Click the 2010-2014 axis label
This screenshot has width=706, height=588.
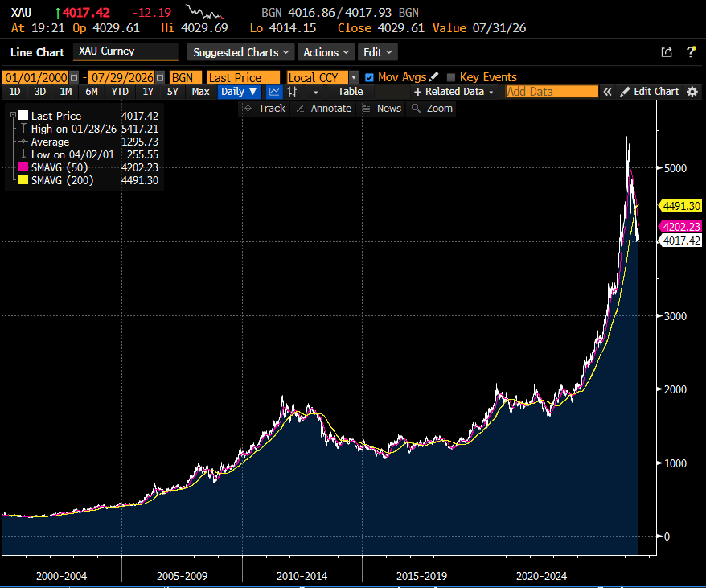(302, 576)
